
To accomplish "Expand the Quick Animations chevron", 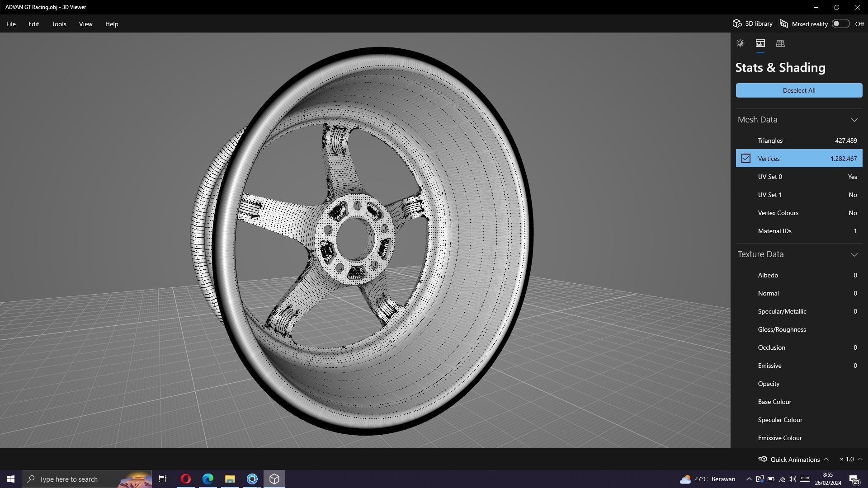I will tap(826, 459).
